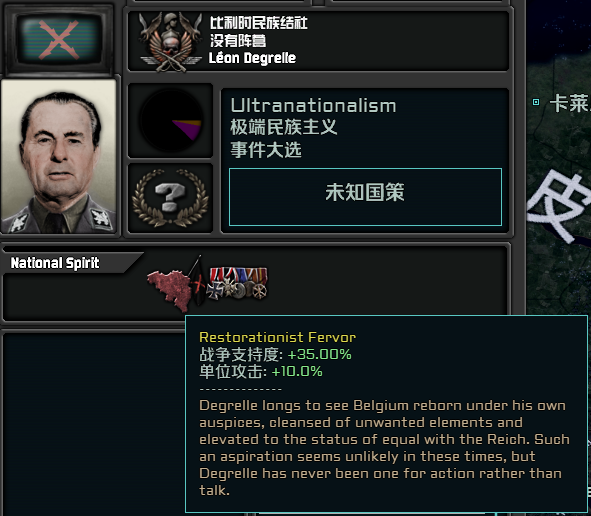The height and width of the screenshot is (516, 591).
Task: Click the 卡莱 city marker on map
Action: click(x=535, y=102)
